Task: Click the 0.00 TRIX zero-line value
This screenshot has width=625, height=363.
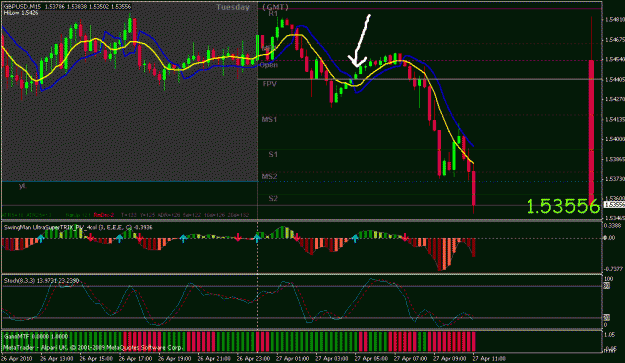Action: click(610, 238)
